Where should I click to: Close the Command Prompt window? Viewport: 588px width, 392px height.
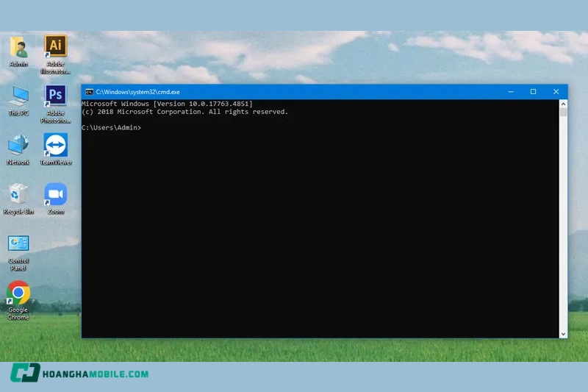pyautogui.click(x=556, y=92)
